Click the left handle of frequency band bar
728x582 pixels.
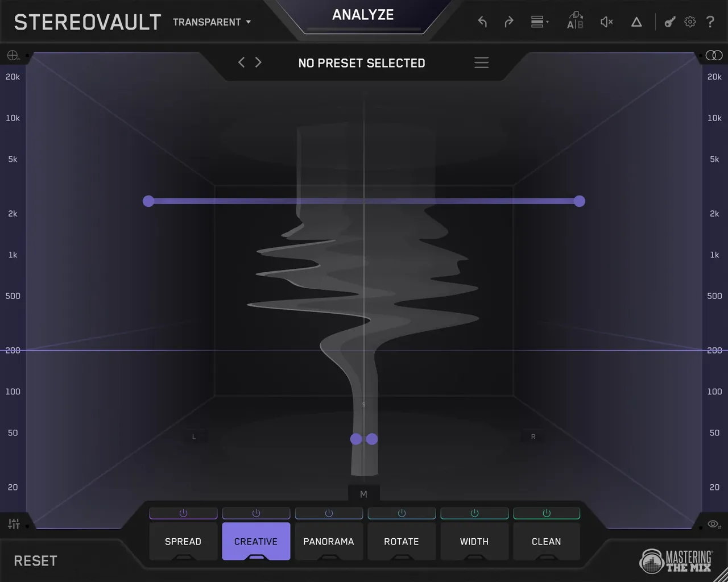(x=148, y=201)
